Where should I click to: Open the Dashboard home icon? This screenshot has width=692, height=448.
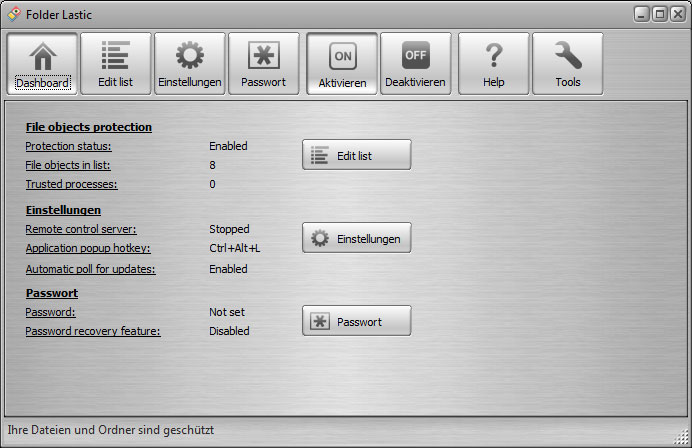pyautogui.click(x=43, y=56)
